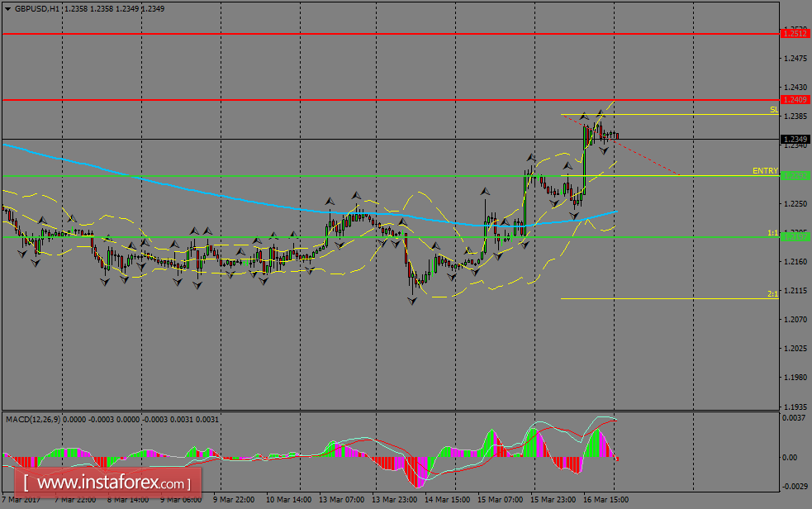Click the 10 Mar 14:00 time label

point(288,500)
